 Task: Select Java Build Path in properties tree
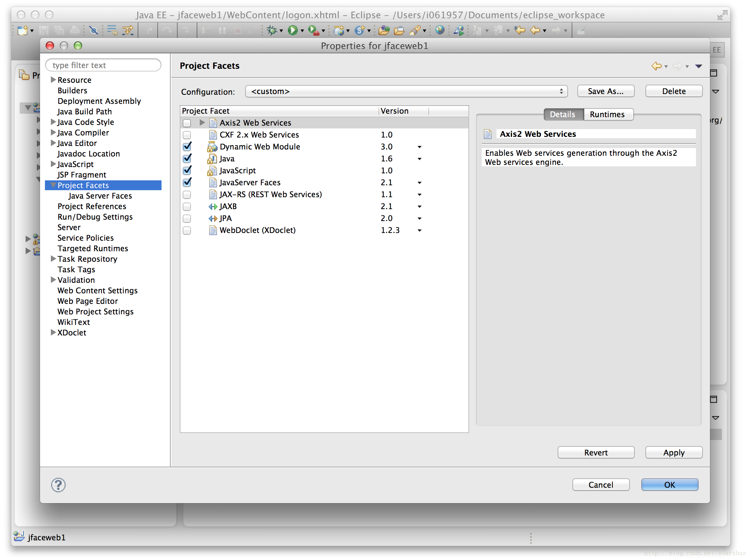coord(85,112)
